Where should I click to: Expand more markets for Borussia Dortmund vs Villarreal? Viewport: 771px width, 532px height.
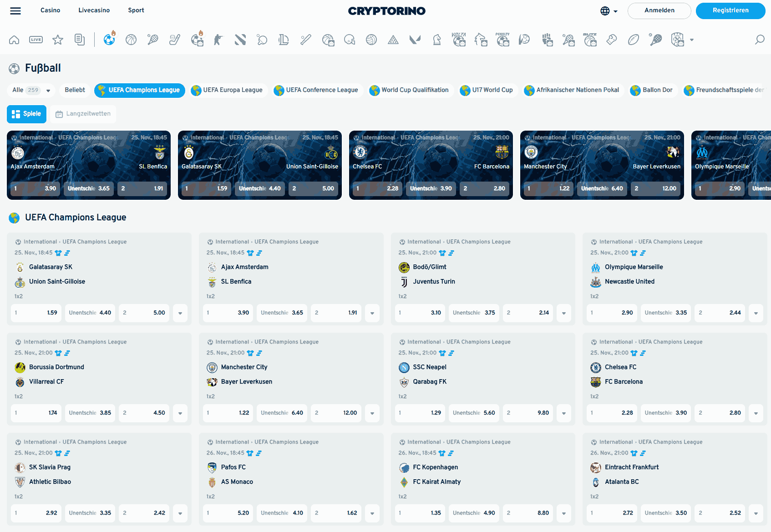180,413
